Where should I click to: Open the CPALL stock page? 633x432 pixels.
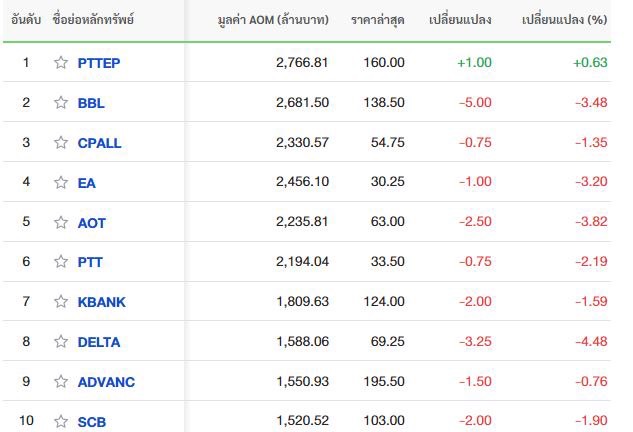tap(99, 143)
